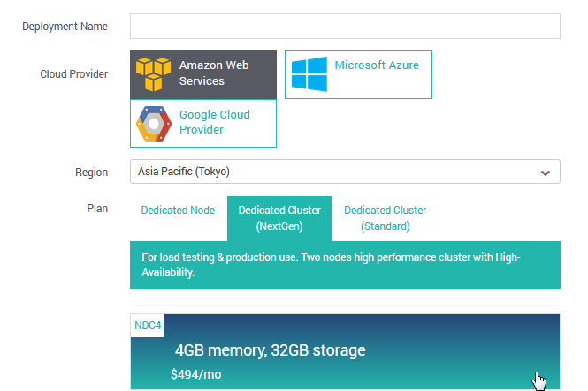Viewport: 588px width, 391px height.
Task: Choose Microsoft Azure as cloud provider
Action: [358, 74]
